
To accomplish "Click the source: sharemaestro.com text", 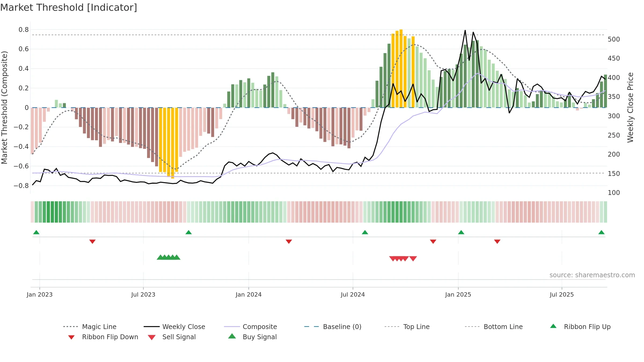I will coord(592,275).
